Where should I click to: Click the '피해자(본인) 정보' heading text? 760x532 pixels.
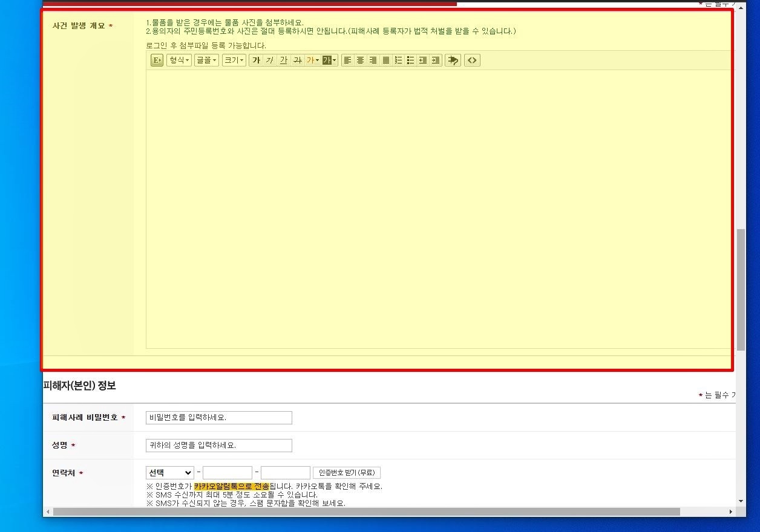pyautogui.click(x=79, y=386)
